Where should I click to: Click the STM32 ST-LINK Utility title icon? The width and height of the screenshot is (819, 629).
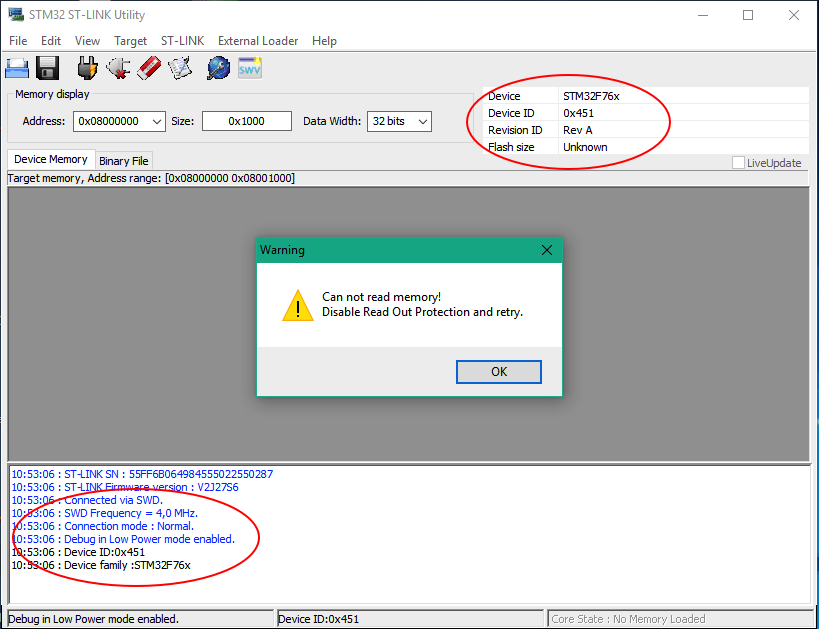coord(16,15)
